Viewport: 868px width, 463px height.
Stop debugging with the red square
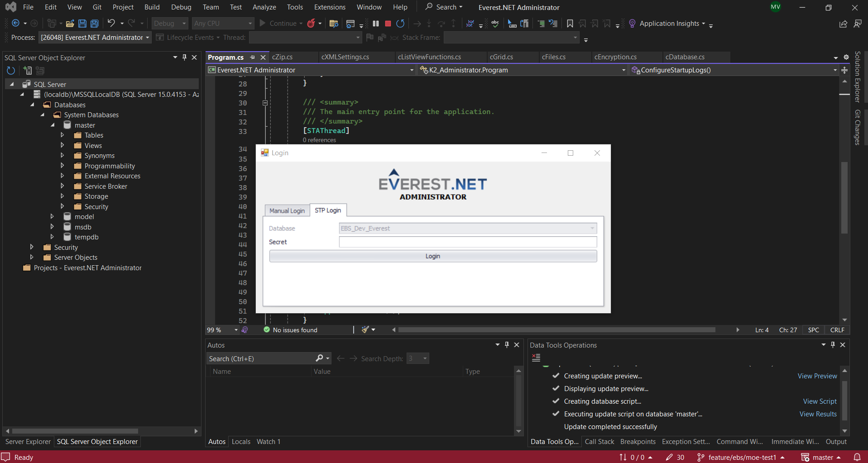pyautogui.click(x=388, y=24)
